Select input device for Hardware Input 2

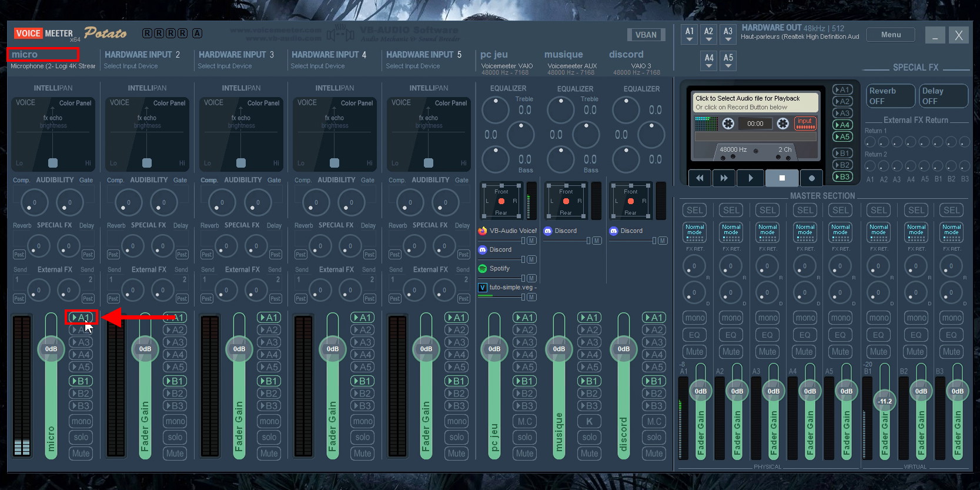coord(131,66)
